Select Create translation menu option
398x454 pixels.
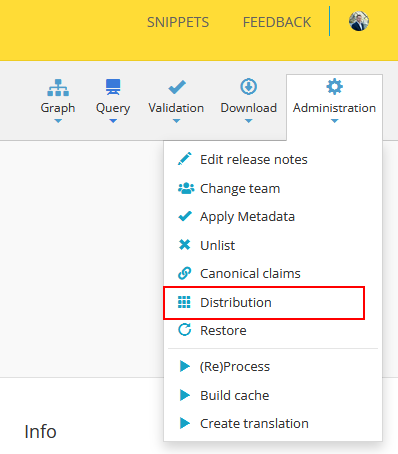(x=273, y=423)
